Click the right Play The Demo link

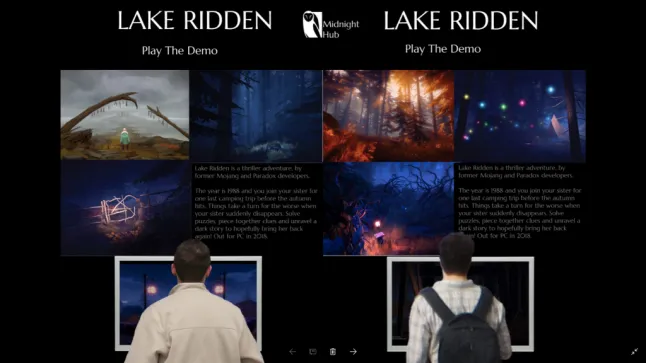[443, 49]
